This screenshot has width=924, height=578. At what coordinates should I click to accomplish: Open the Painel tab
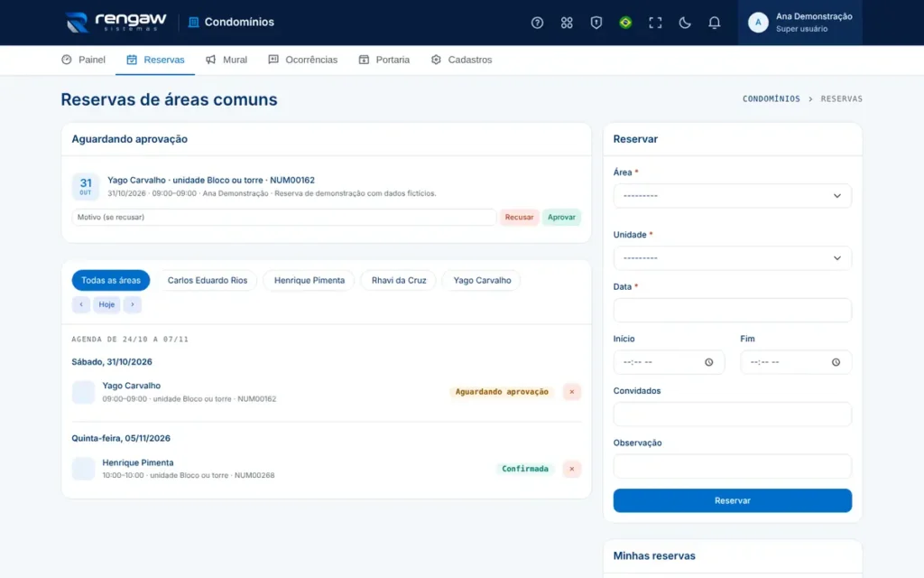83,60
